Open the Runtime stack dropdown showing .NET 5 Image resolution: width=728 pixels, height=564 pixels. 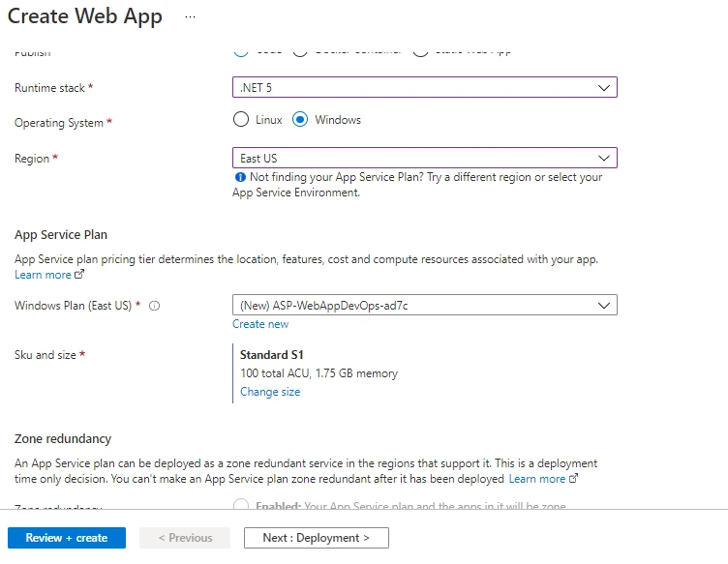(x=424, y=87)
